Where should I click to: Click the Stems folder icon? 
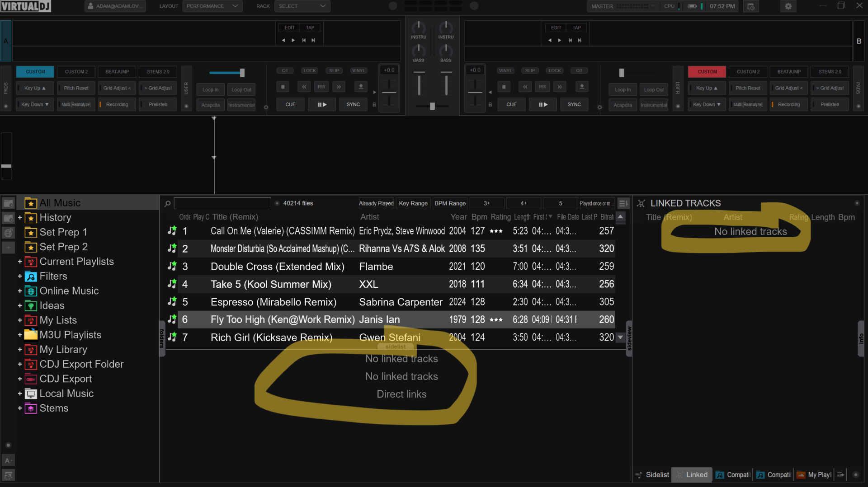[x=31, y=408]
